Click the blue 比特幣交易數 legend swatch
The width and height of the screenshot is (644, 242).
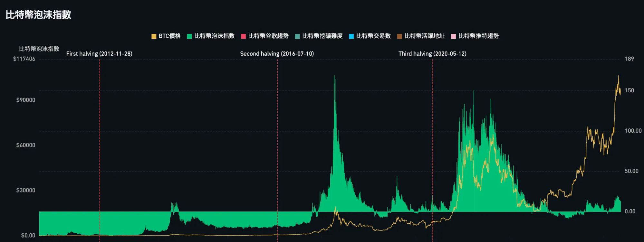pyautogui.click(x=351, y=36)
